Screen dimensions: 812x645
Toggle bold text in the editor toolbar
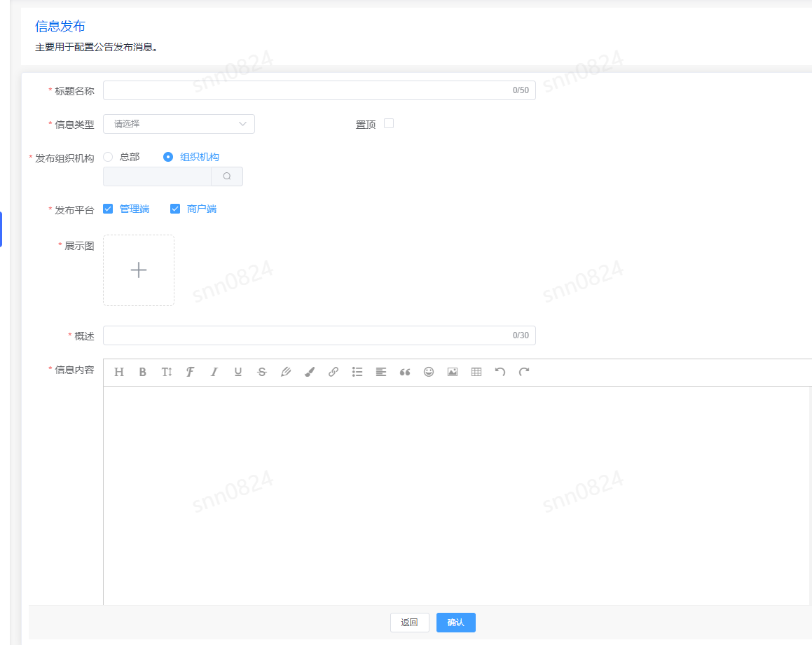(143, 372)
